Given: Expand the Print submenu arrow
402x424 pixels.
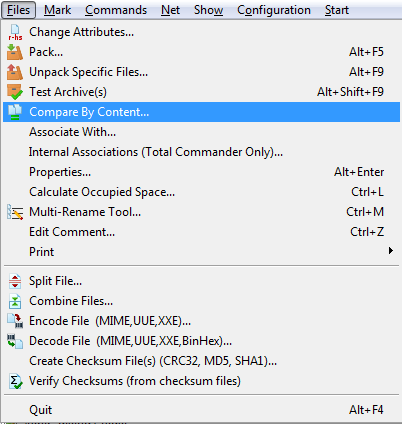Looking at the screenshot, I should click(x=391, y=251).
